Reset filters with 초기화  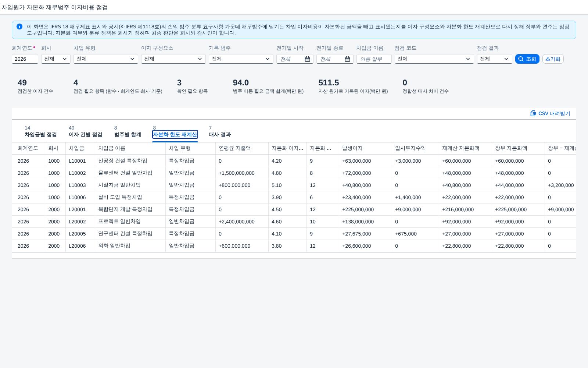click(x=553, y=59)
